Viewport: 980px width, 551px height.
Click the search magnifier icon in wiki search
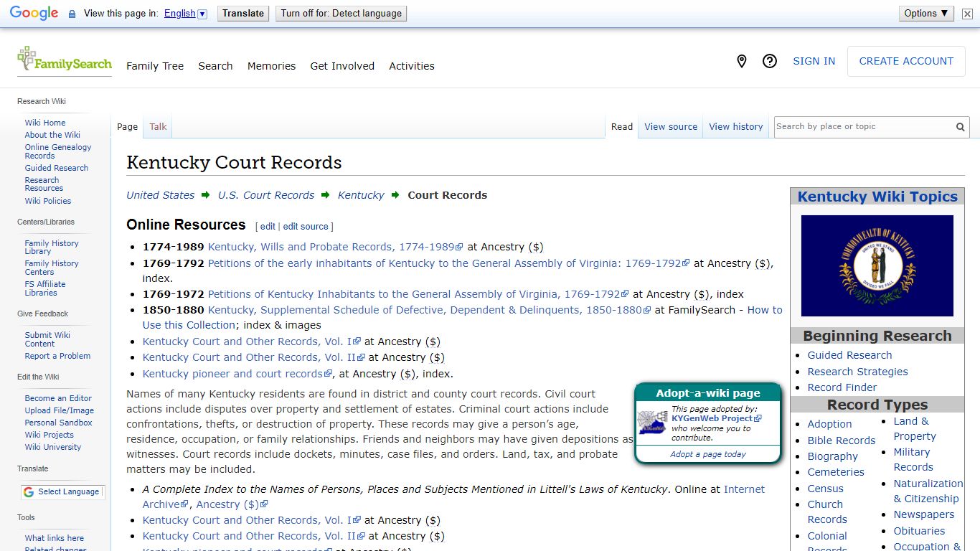(x=960, y=127)
